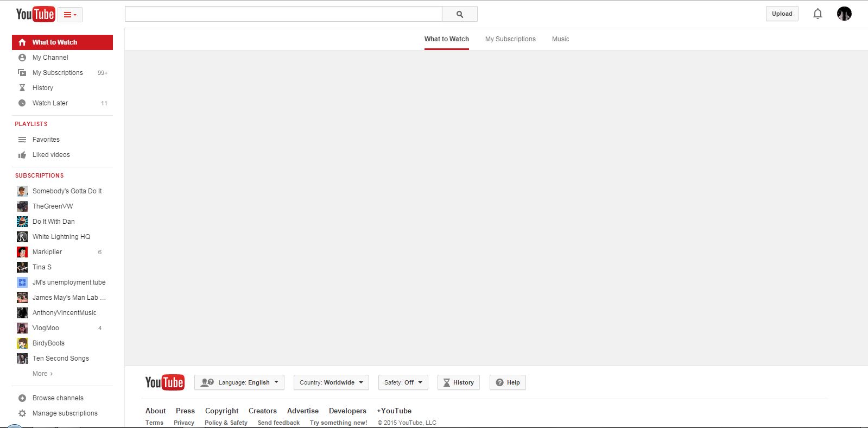The image size is (868, 428).
Task: Open the notifications bell
Action: pyautogui.click(x=818, y=14)
